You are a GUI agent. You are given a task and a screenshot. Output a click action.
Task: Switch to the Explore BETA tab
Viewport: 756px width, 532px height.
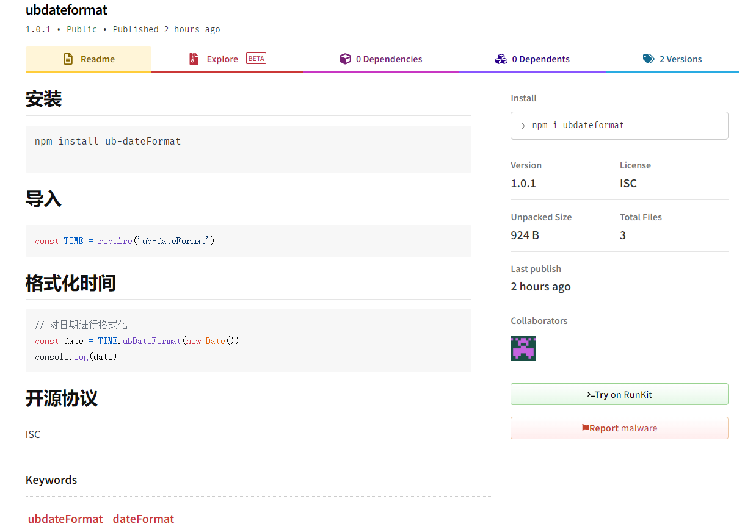227,59
